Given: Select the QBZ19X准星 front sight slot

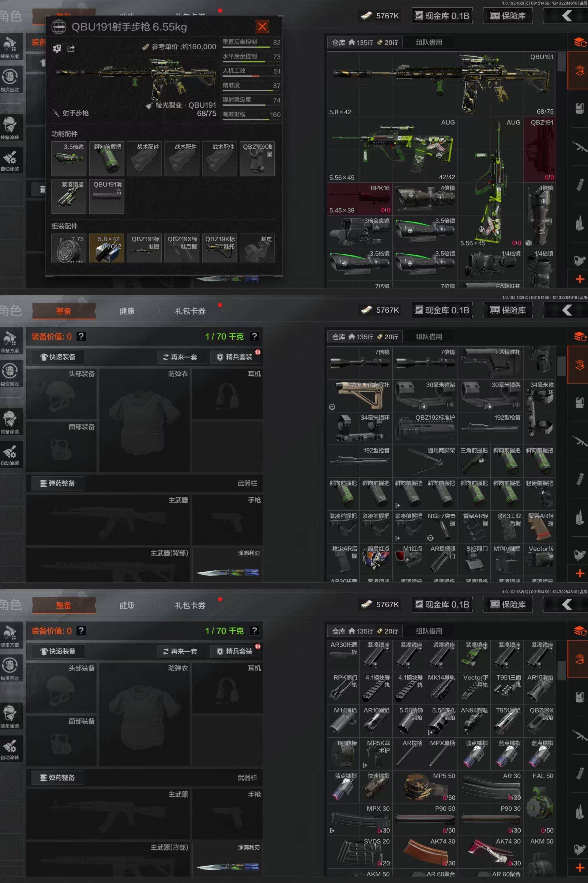Looking at the screenshot, I should click(x=257, y=159).
